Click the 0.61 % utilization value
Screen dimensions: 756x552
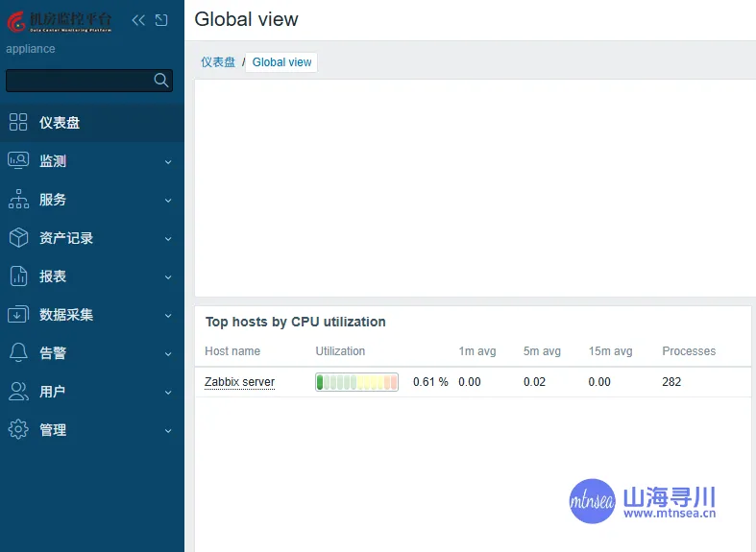tap(430, 382)
